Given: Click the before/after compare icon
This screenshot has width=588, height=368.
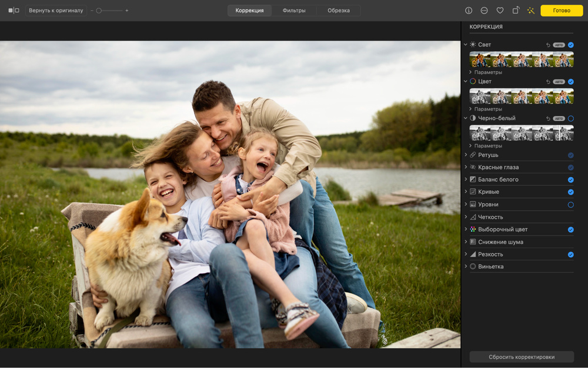Looking at the screenshot, I should 14,11.
